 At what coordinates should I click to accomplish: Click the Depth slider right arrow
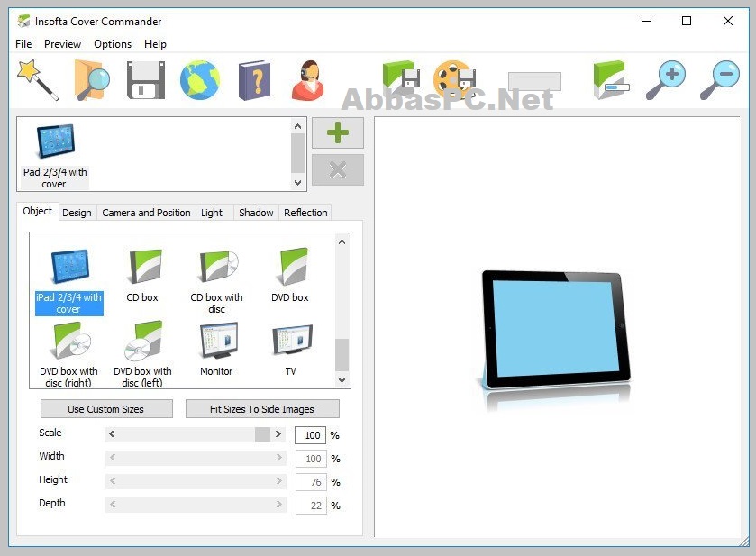279,504
